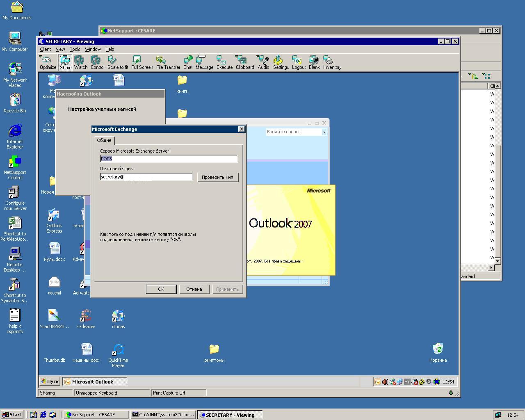Blank the client screen
The height and width of the screenshot is (420, 525).
pyautogui.click(x=314, y=62)
